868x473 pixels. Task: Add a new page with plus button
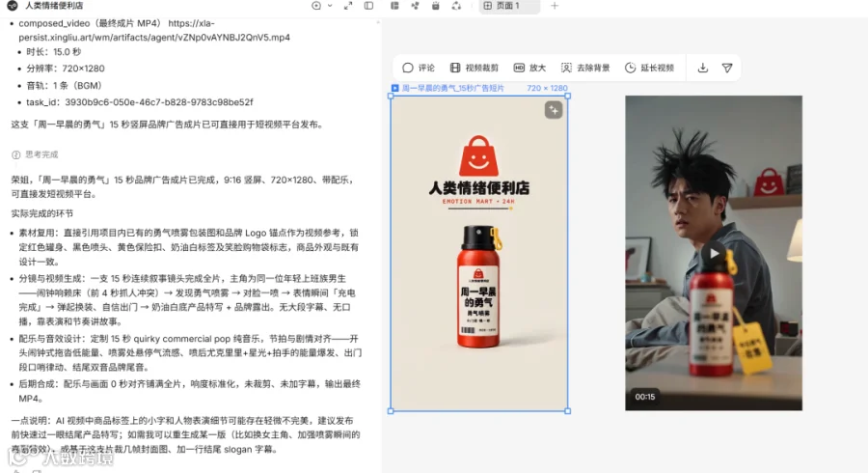[555, 6]
